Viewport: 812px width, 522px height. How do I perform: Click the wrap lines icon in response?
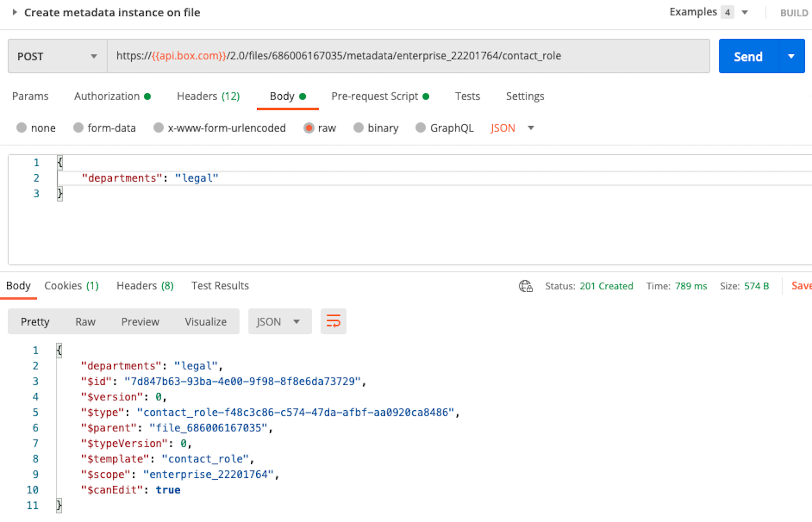coord(333,321)
